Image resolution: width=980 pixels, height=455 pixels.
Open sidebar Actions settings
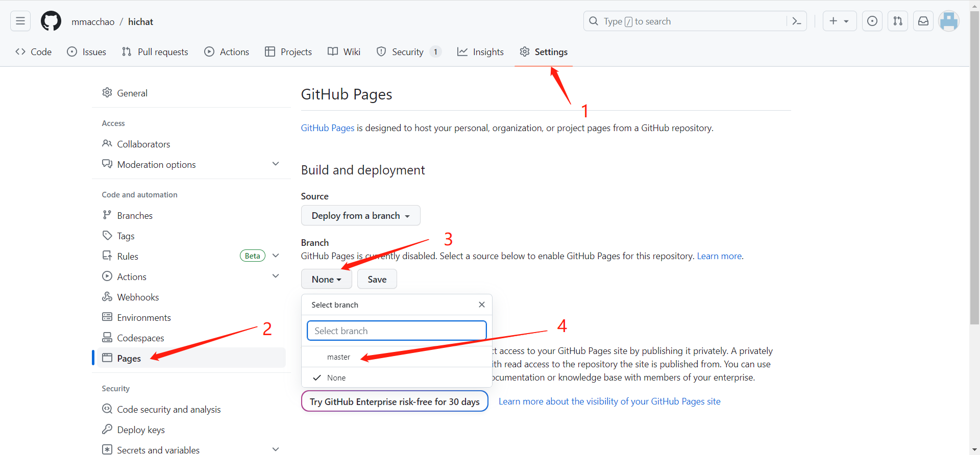pos(132,276)
